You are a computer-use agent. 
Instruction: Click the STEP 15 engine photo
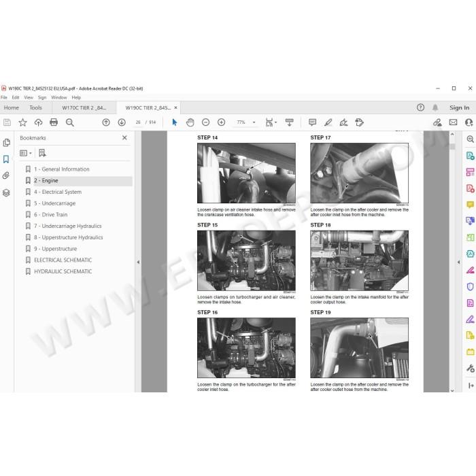click(x=246, y=260)
